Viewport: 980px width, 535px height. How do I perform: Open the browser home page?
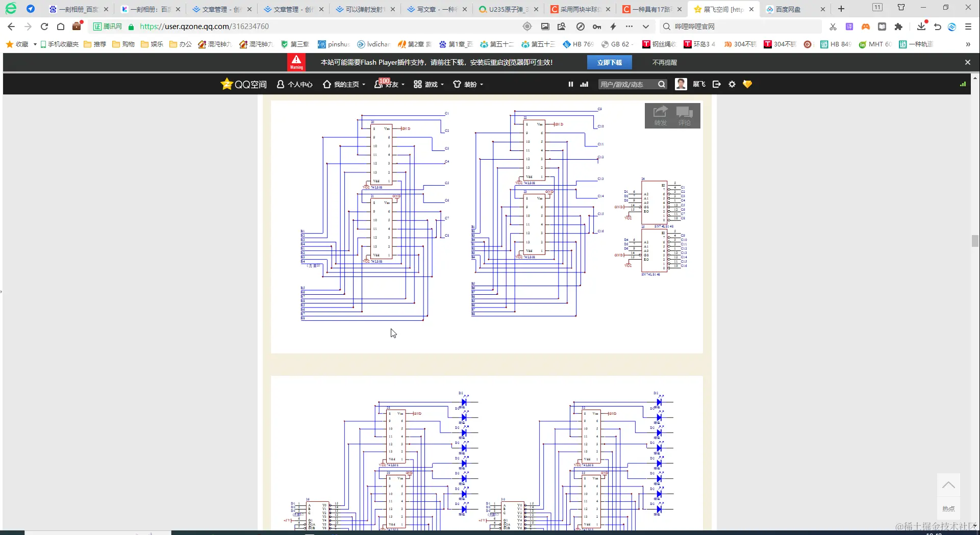(x=61, y=27)
